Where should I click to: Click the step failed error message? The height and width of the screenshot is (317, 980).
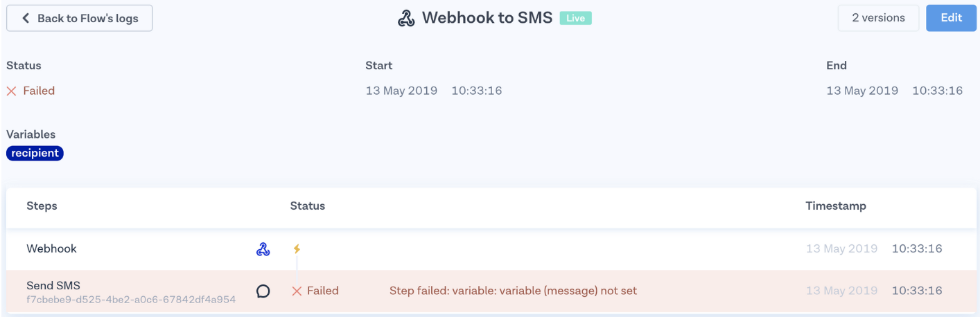pos(513,291)
